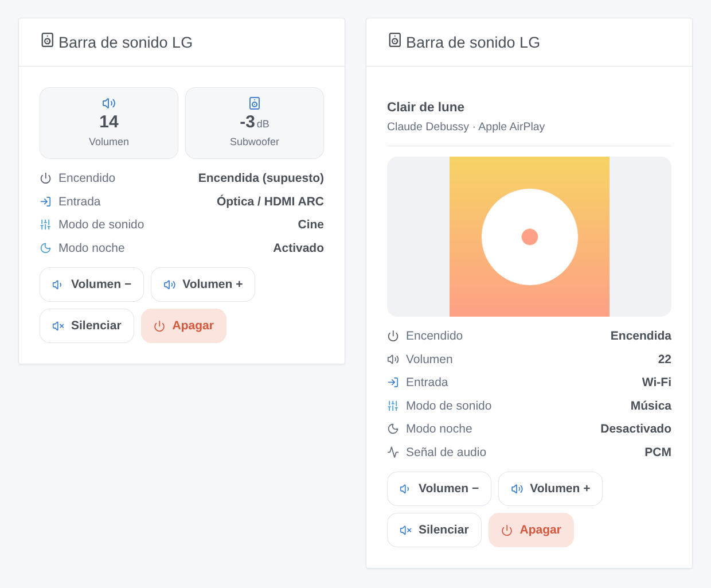Click the Claude Debussy · Apple AirPlay subtitle

[x=466, y=127]
